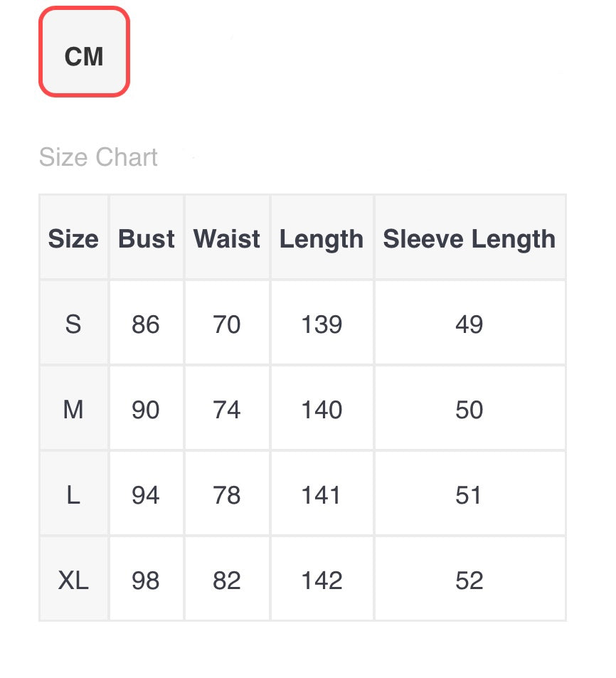Click the waist value 74 cell

[227, 410]
